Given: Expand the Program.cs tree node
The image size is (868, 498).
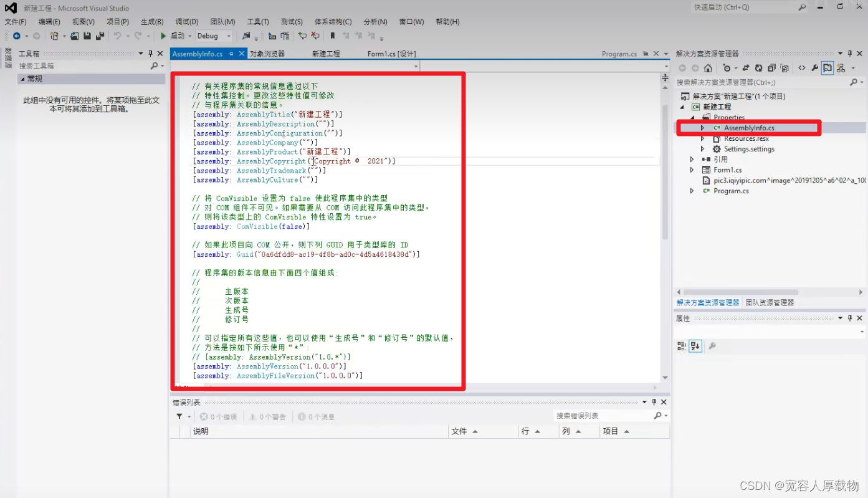Looking at the screenshot, I should [692, 191].
